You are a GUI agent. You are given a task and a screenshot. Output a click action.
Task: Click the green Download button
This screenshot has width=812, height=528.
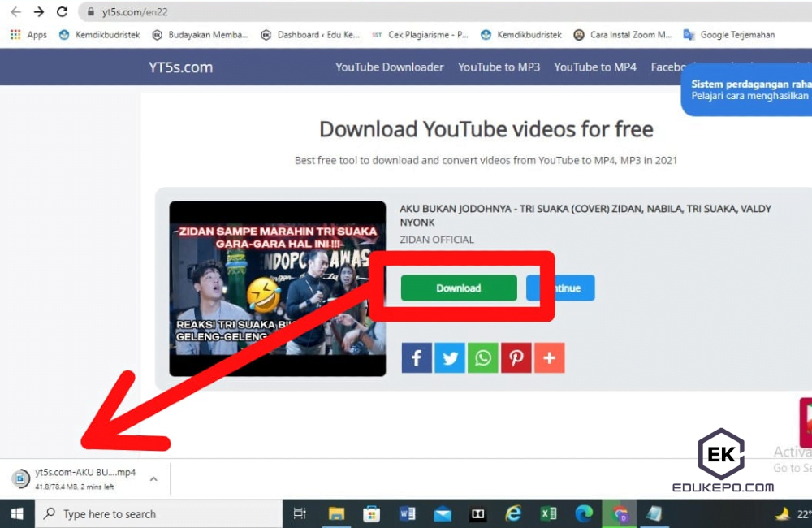(459, 288)
